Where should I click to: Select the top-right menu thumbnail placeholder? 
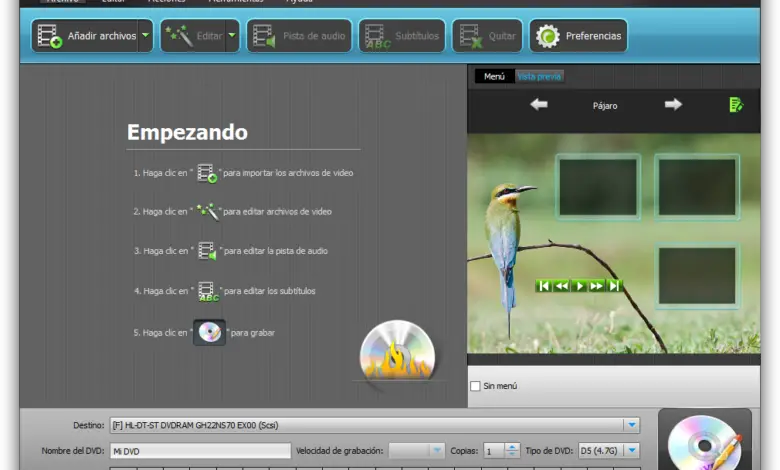697,187
